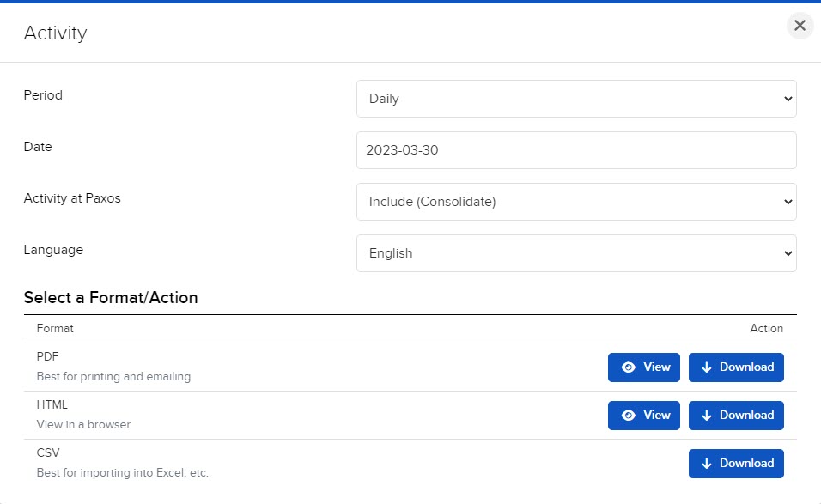The image size is (821, 504).
Task: Click the eye icon in the PDF row
Action: pyautogui.click(x=629, y=367)
